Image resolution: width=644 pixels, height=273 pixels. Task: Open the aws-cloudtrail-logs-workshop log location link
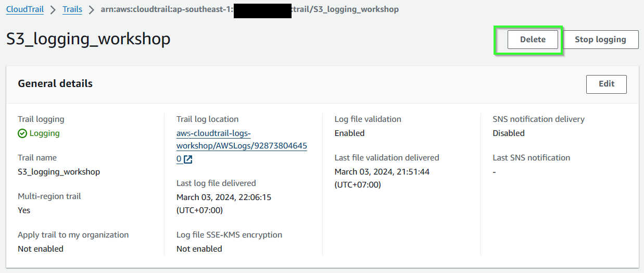[242, 146]
